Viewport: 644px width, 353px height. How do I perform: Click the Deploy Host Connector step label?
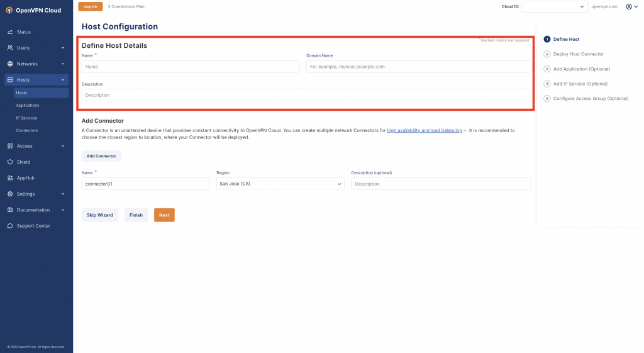[x=579, y=54]
